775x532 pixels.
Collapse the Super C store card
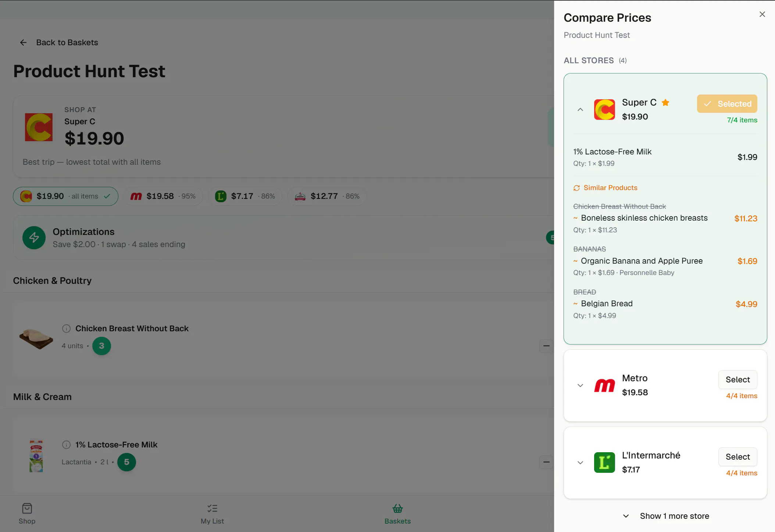pyautogui.click(x=580, y=110)
